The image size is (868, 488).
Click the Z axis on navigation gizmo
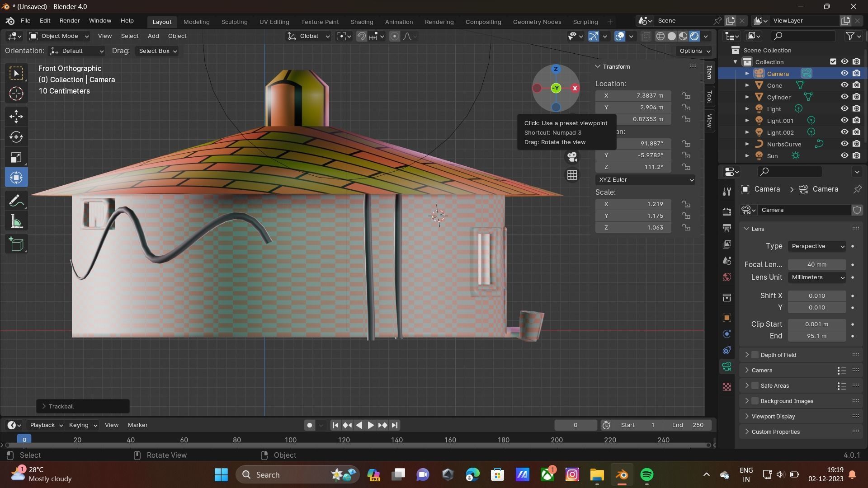[x=556, y=69]
